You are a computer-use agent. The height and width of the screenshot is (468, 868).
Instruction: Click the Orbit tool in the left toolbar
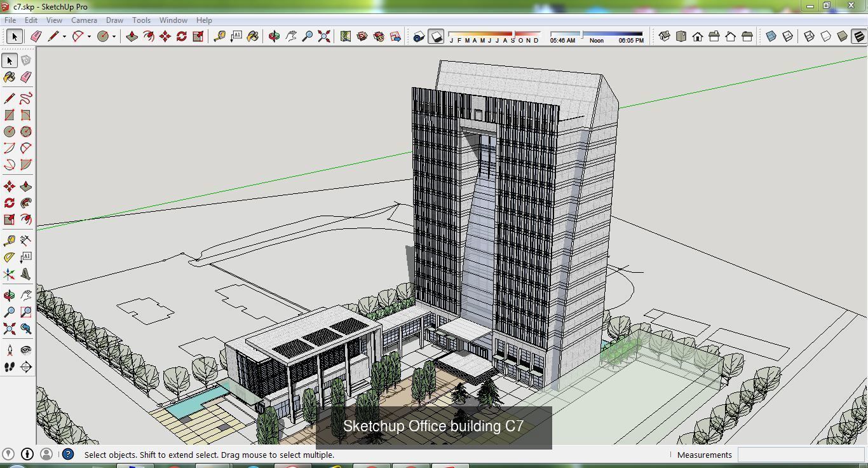tap(10, 296)
